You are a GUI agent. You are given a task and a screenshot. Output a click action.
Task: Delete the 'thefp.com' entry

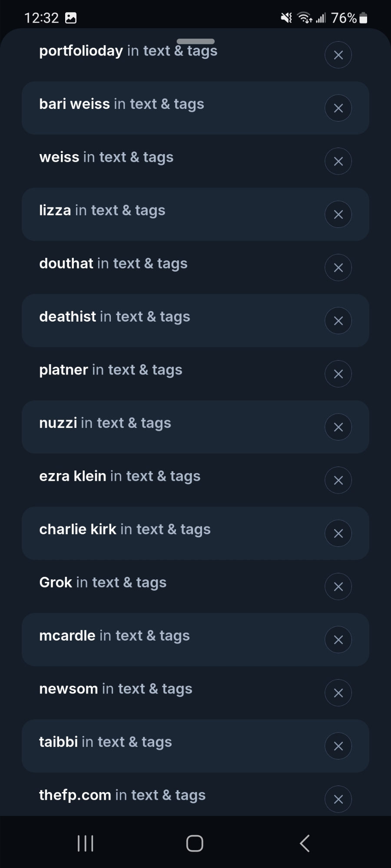click(x=338, y=799)
